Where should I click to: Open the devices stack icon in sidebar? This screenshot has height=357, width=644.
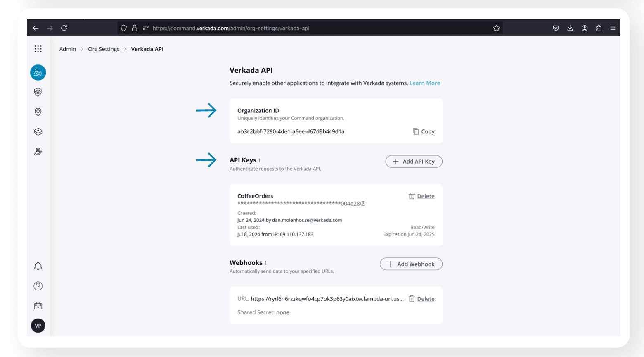(38, 131)
